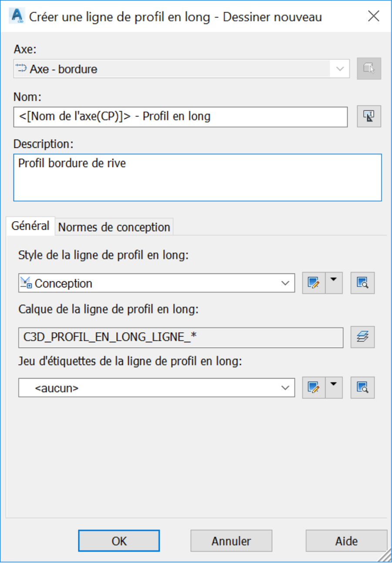Open help with the Aide button

pos(346,541)
